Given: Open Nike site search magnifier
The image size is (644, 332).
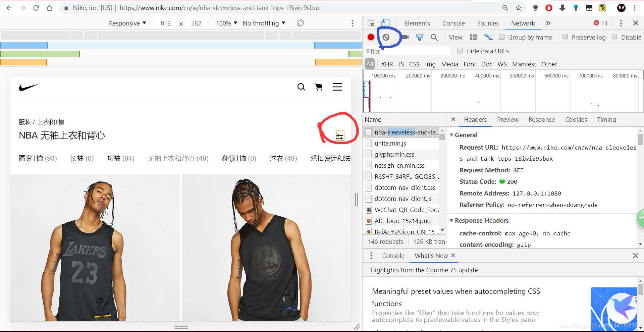Looking at the screenshot, I should (301, 87).
